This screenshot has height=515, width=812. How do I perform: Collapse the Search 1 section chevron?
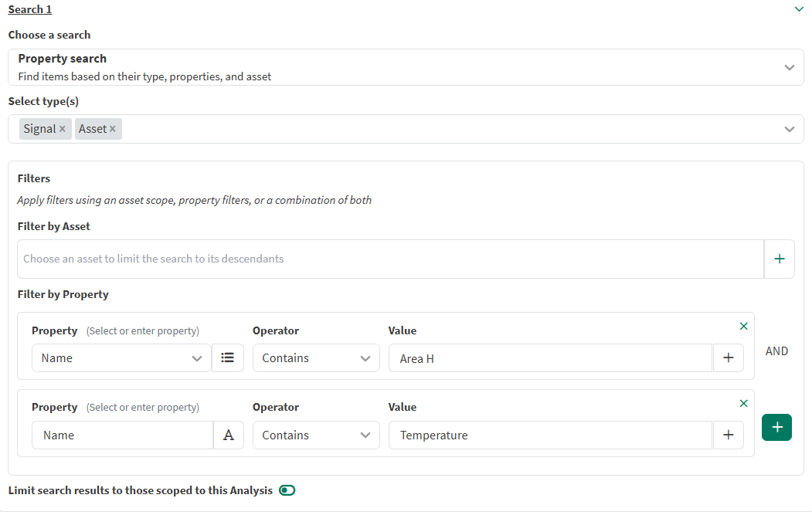point(799,9)
